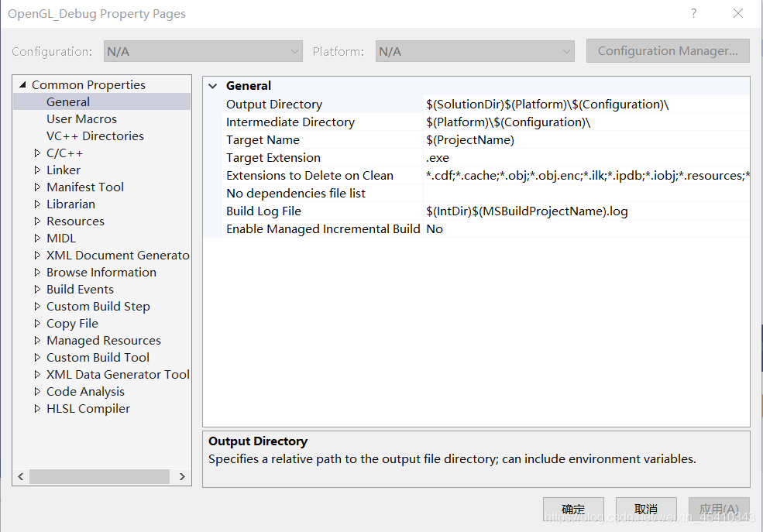Select the Code Analysis tree item
Viewport: 763px width, 532px height.
tap(85, 391)
